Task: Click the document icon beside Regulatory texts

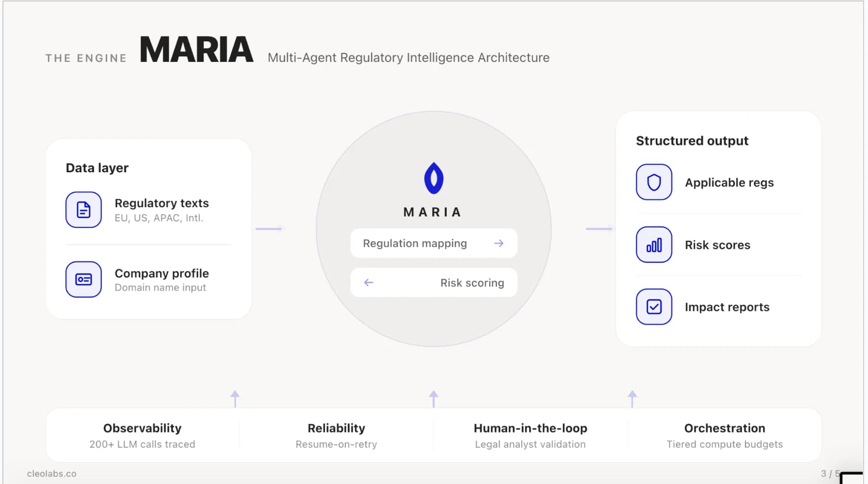Action: click(83, 210)
